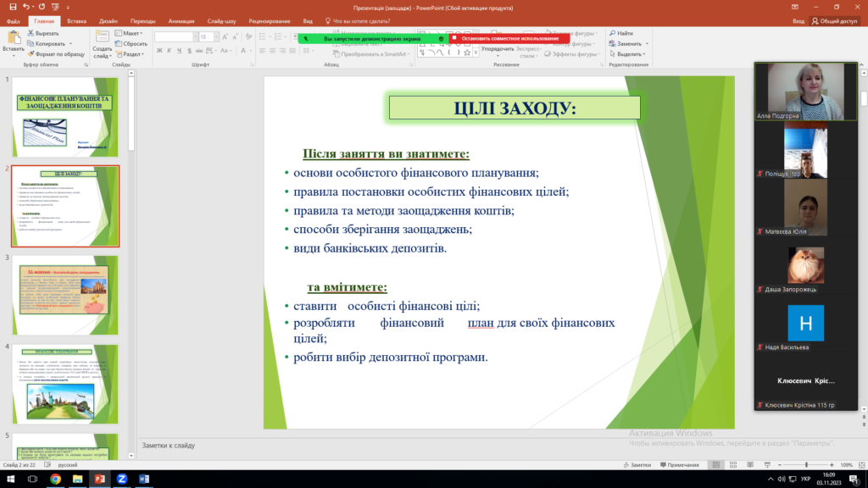
Task: Toggle bold (Ж) formatting
Action: (159, 51)
